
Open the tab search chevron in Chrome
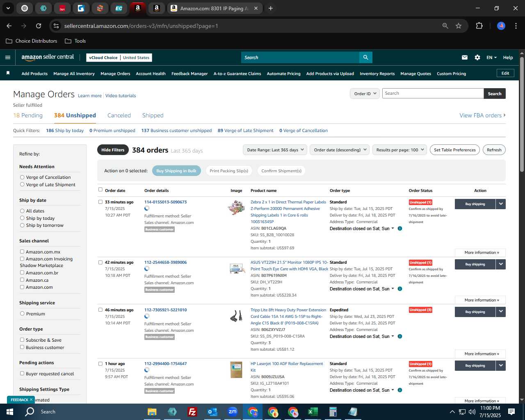(x=8, y=8)
